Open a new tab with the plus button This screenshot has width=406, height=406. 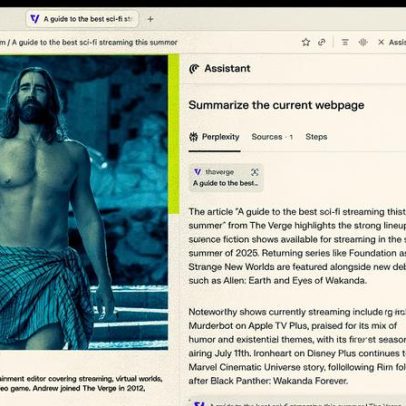point(150,19)
